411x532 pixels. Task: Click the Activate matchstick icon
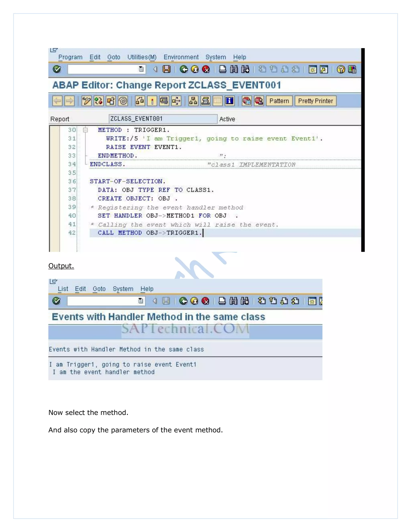tap(152, 101)
